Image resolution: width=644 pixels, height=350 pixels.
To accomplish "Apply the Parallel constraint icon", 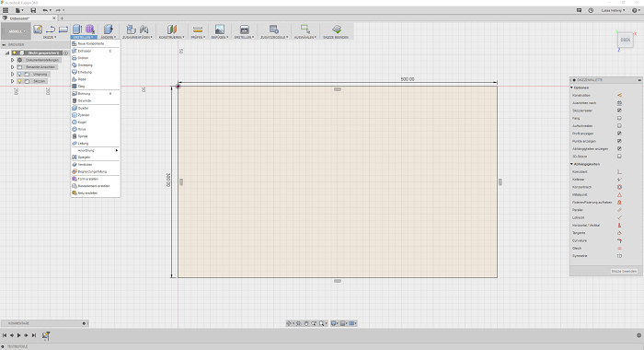I will click(x=619, y=210).
